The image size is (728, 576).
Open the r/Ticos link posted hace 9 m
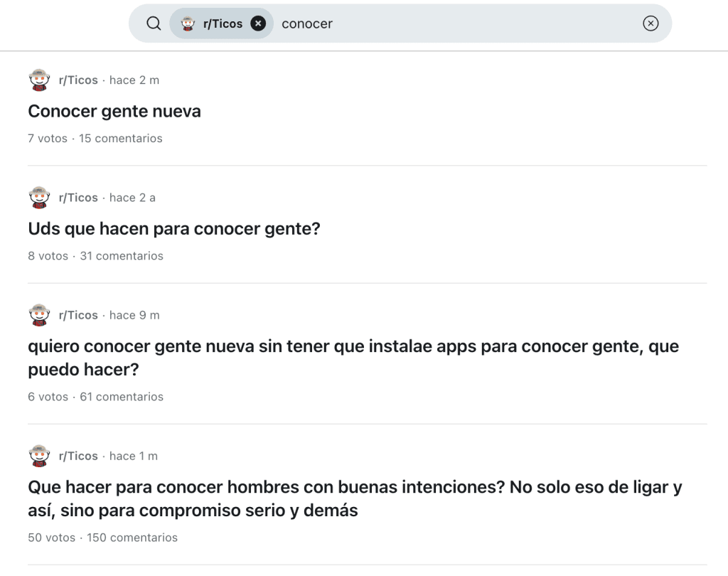pos(78,315)
